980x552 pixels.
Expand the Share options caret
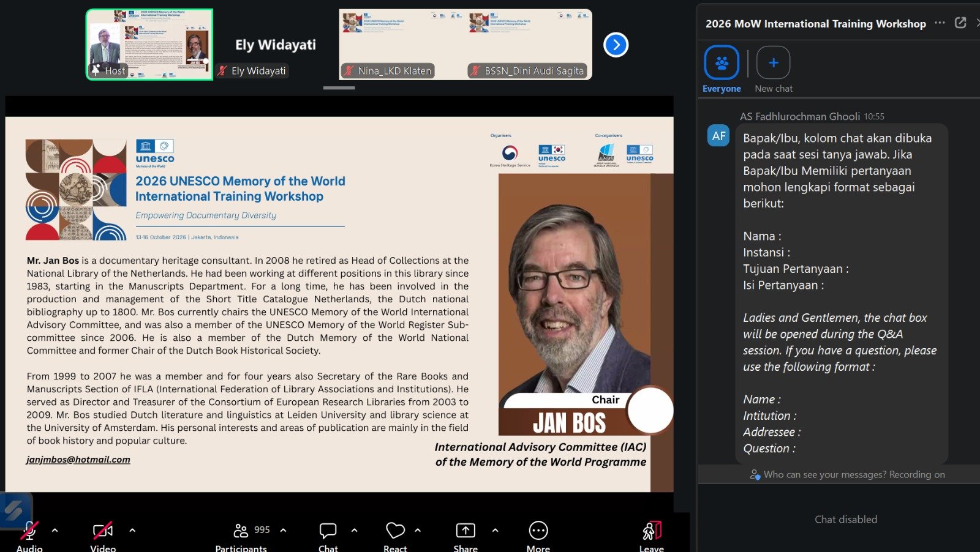click(x=495, y=530)
